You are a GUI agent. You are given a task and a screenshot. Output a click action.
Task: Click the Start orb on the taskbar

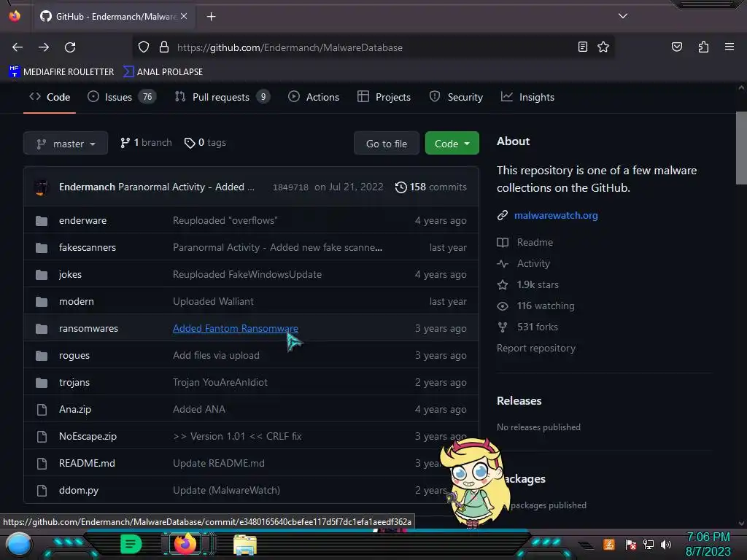pyautogui.click(x=18, y=544)
